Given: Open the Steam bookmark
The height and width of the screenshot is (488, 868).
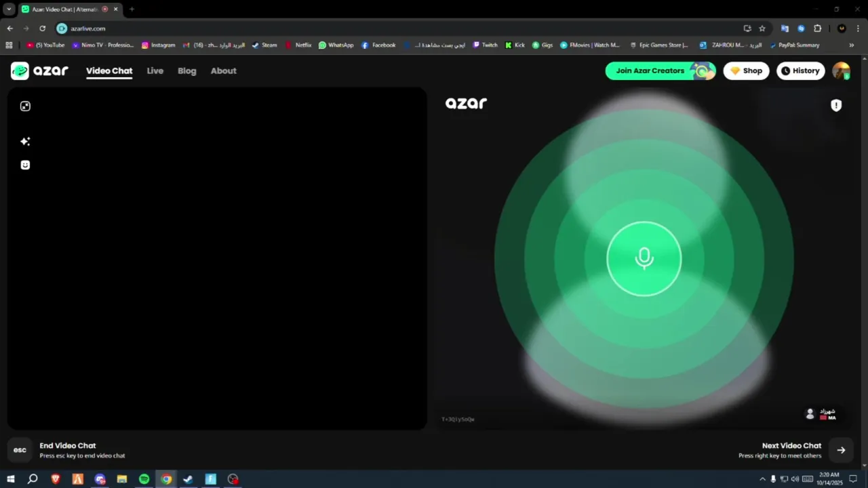Looking at the screenshot, I should (264, 45).
